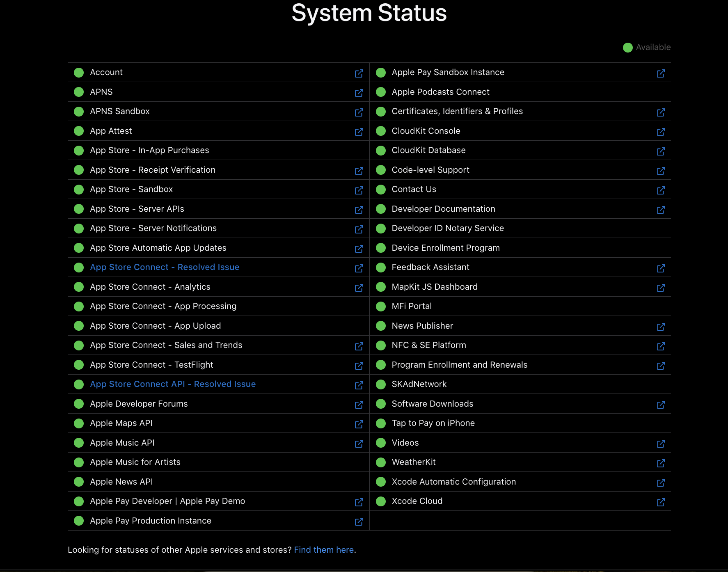Viewport: 728px width, 572px height.
Task: Click the 'System Status' heading
Action: (x=369, y=13)
